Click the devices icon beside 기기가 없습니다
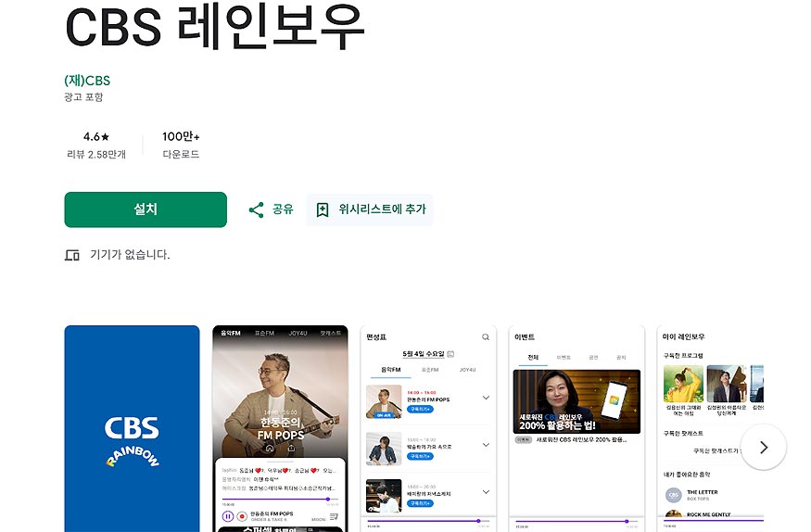This screenshot has width=811, height=532. 72,255
